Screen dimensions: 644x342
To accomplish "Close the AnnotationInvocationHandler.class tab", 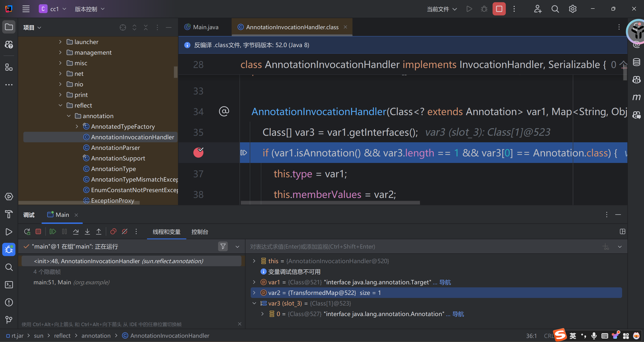I will pos(345,27).
